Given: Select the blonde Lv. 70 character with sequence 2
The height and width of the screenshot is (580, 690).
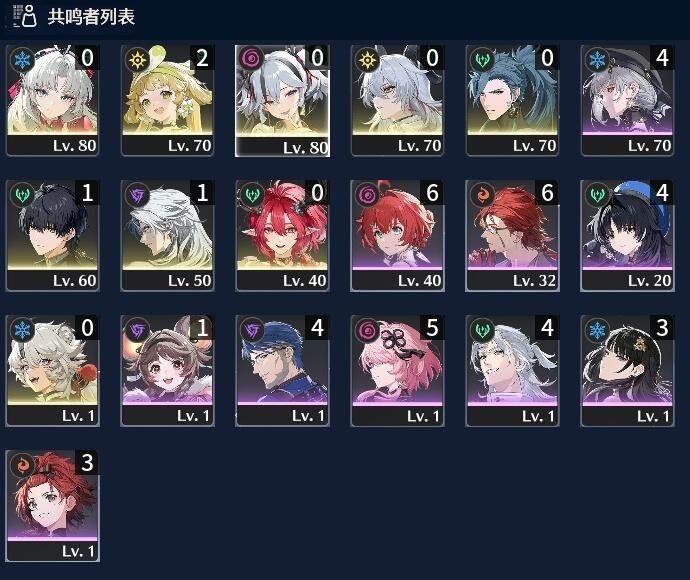Looking at the screenshot, I should [168, 100].
